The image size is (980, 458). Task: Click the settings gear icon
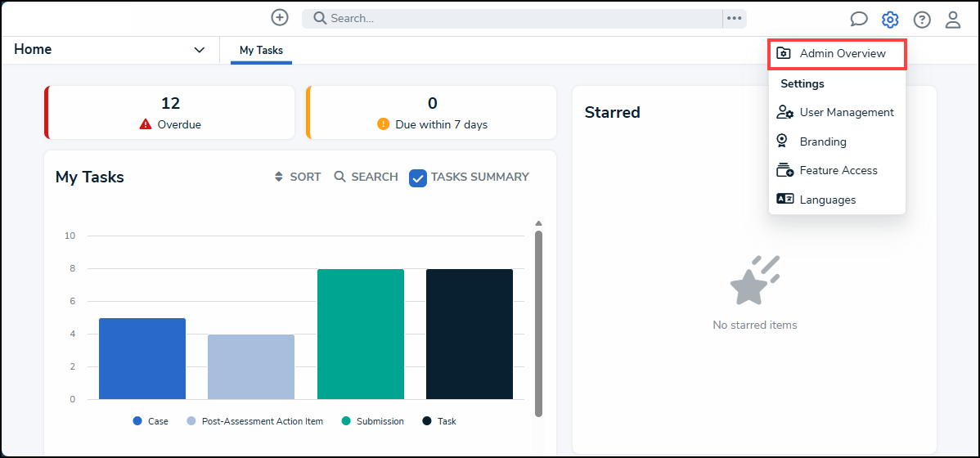coord(890,20)
